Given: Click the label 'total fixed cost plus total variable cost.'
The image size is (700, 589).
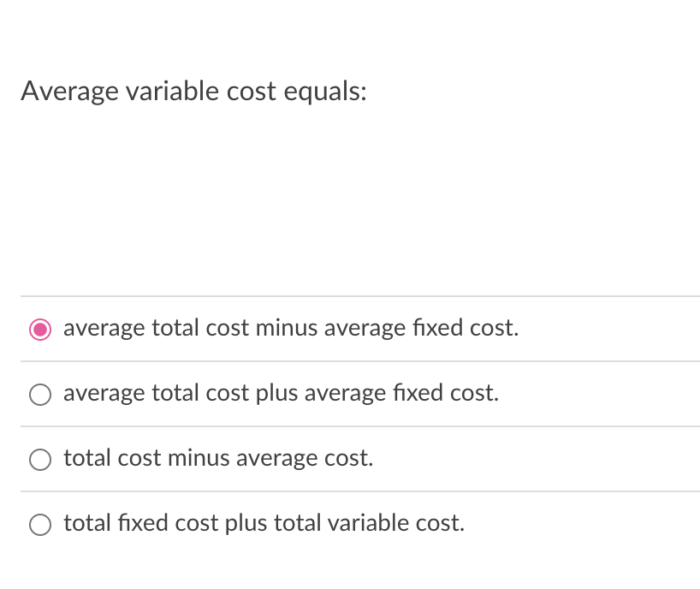Looking at the screenshot, I should tap(264, 523).
